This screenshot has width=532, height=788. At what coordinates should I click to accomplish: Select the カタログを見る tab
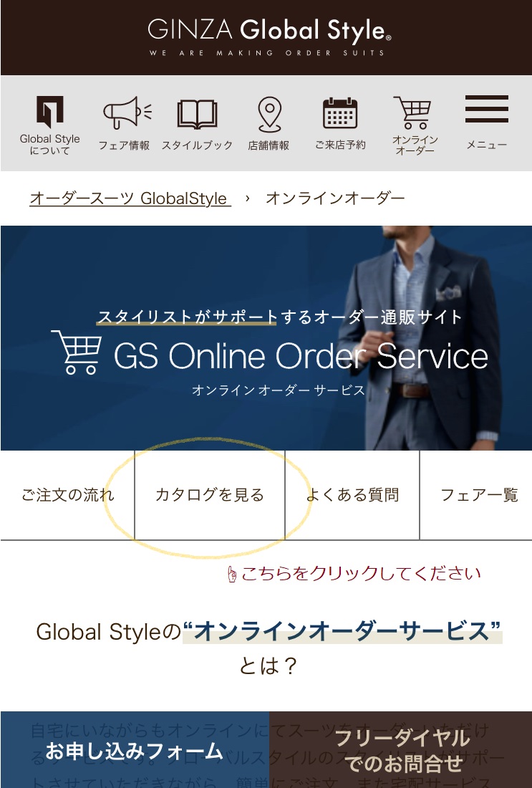(210, 495)
